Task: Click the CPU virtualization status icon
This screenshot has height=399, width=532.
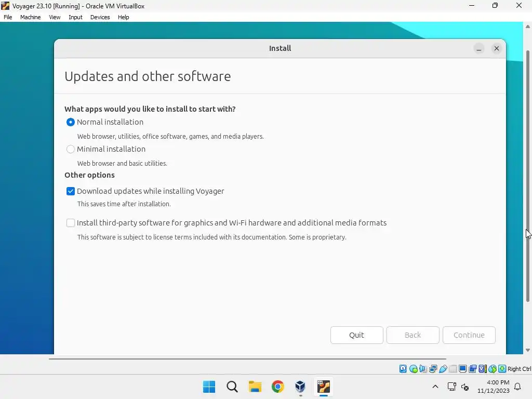Action: click(x=482, y=369)
